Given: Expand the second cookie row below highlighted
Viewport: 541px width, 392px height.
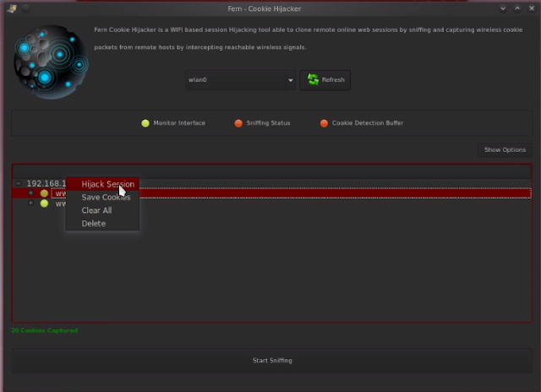Looking at the screenshot, I should [30, 203].
